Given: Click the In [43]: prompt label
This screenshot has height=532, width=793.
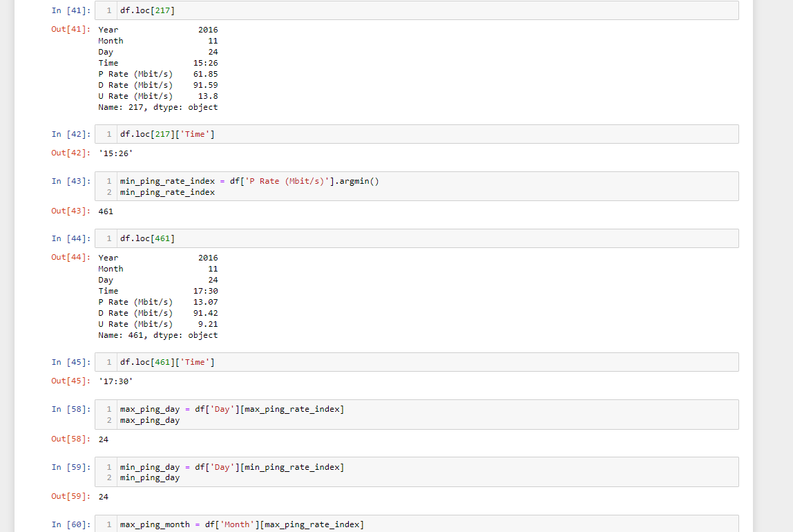Looking at the screenshot, I should (x=70, y=181).
